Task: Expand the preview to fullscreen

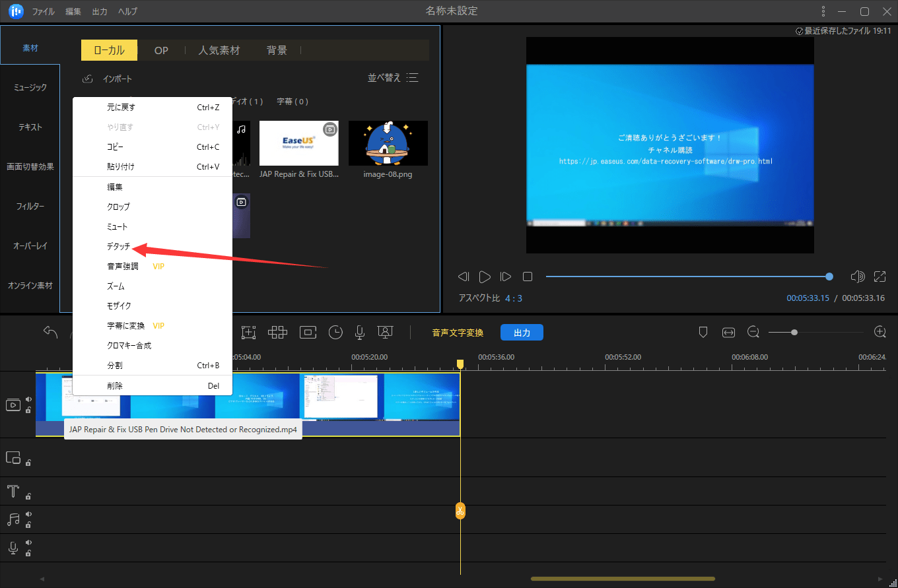Action: (x=880, y=277)
